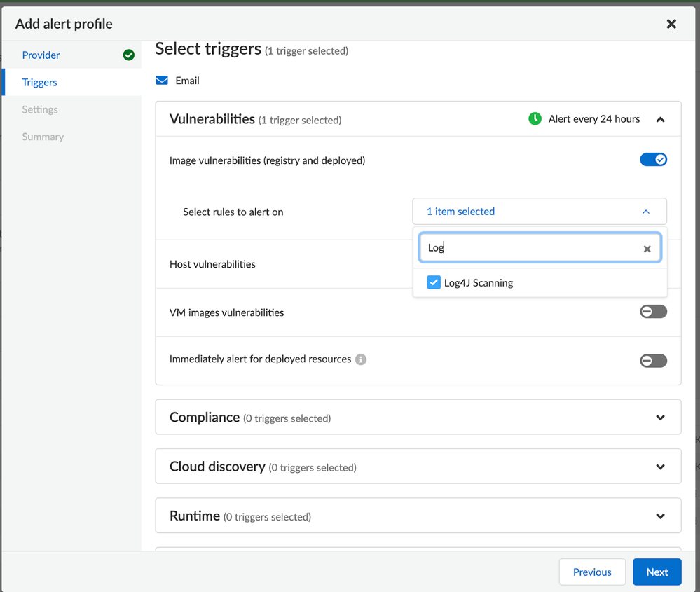
Task: Disable the Image vulnerabilities toggle
Action: pyautogui.click(x=653, y=160)
